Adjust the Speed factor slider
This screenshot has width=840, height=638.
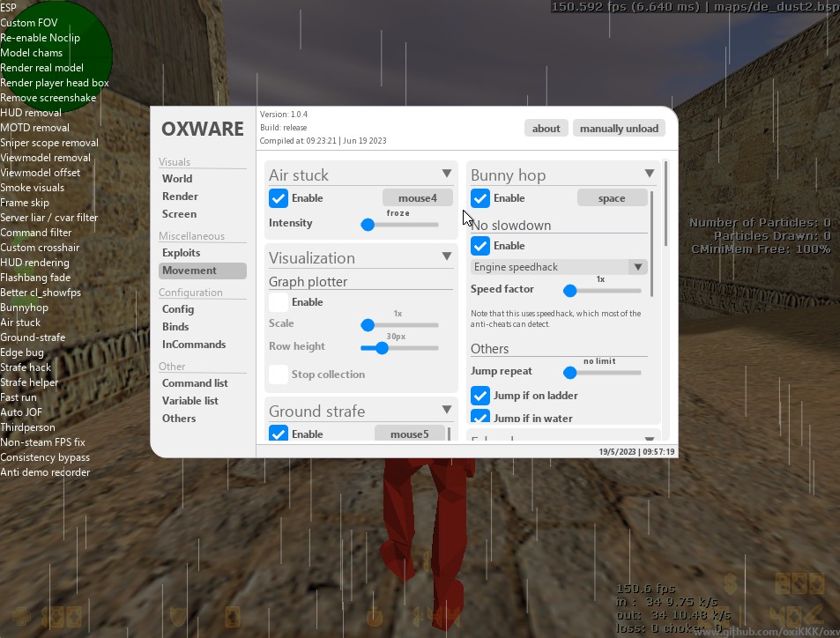click(603, 291)
